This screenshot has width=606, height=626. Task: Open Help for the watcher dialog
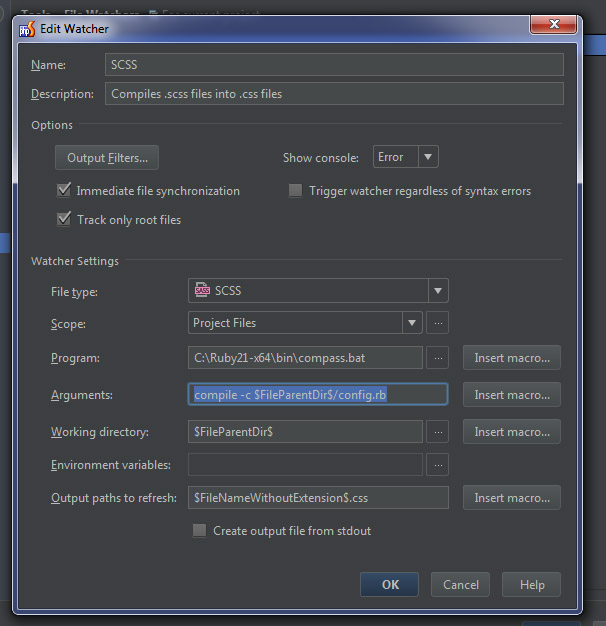[531, 584]
